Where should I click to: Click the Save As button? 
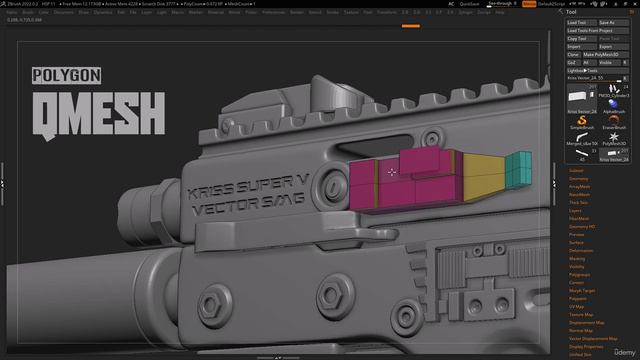coord(613,22)
